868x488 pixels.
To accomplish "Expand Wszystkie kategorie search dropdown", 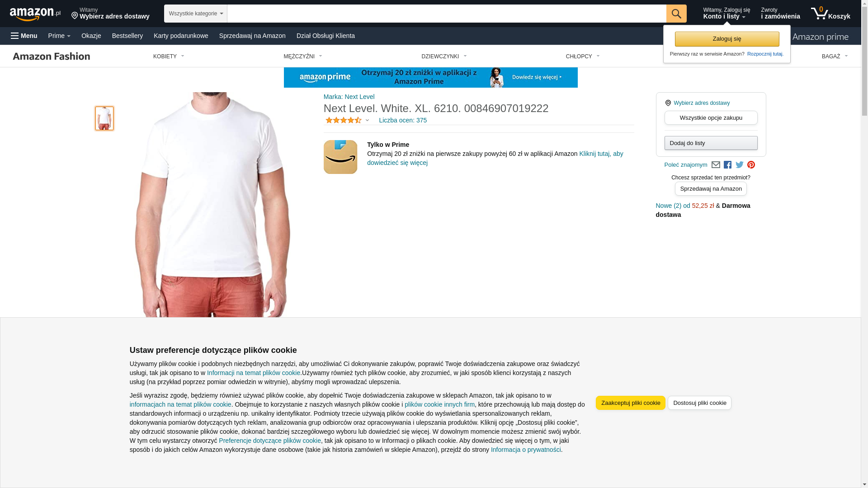I will coord(195,14).
